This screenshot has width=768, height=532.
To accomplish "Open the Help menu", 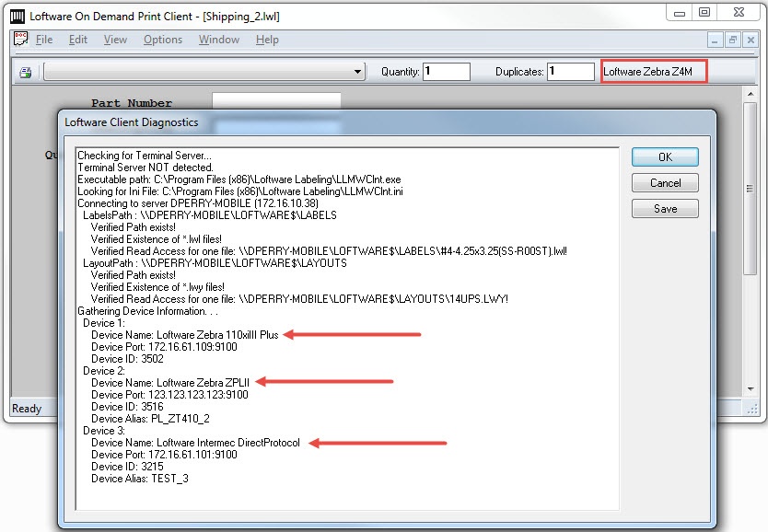I will 267,40.
